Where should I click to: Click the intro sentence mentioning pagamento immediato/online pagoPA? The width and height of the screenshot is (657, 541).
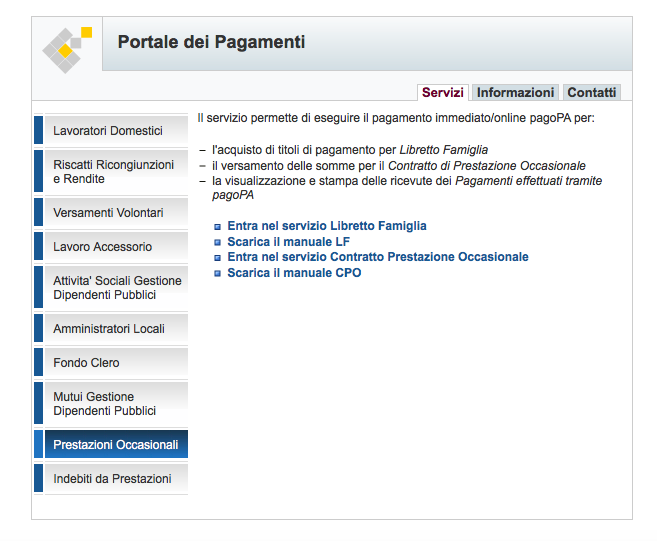click(396, 118)
